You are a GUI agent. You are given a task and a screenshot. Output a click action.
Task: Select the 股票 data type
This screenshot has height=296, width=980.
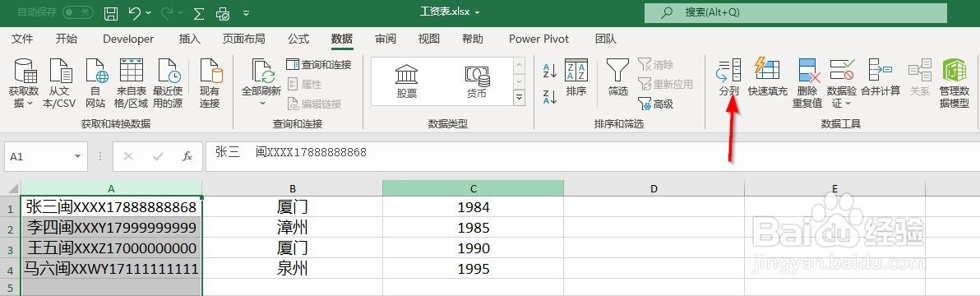tap(406, 81)
